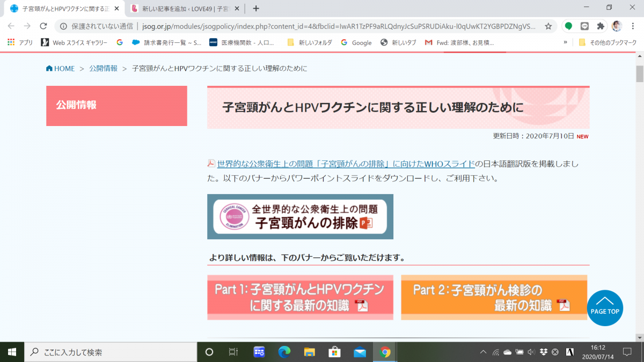The image size is (644, 362).
Task: Open the green circle extension icon
Action: click(568, 26)
